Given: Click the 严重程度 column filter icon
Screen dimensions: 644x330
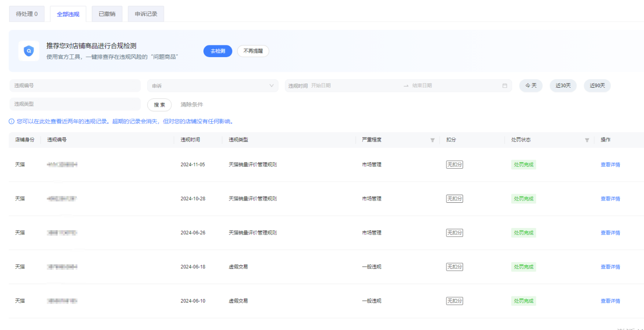Looking at the screenshot, I should click(432, 140).
